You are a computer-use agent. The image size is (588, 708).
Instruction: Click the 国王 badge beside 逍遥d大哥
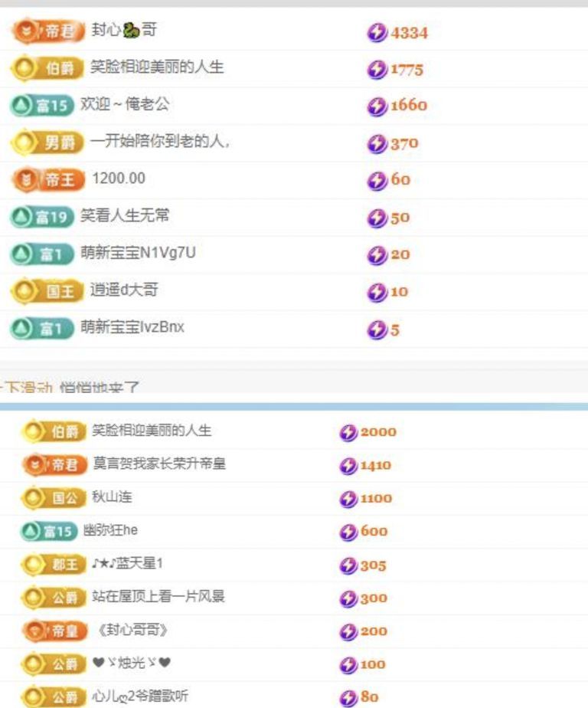pyautogui.click(x=47, y=291)
